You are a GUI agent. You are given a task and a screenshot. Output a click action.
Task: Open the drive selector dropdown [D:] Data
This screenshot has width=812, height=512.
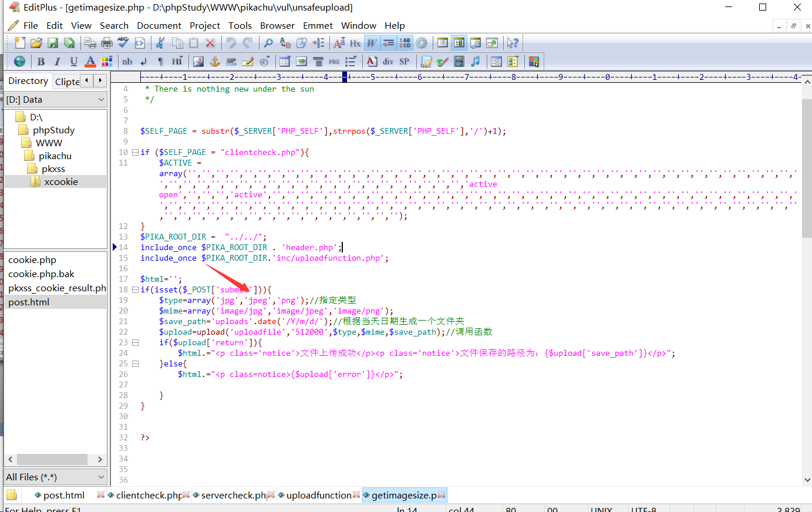pyautogui.click(x=56, y=100)
